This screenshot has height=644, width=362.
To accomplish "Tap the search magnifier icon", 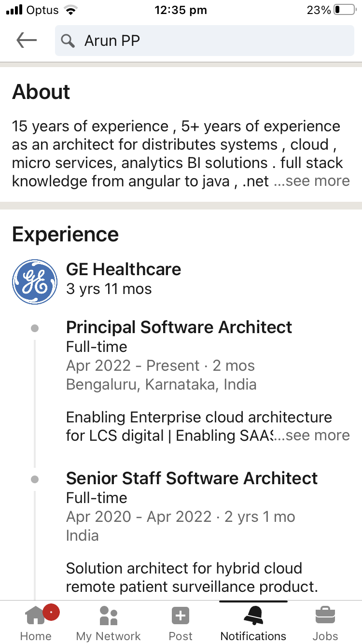I will [69, 41].
